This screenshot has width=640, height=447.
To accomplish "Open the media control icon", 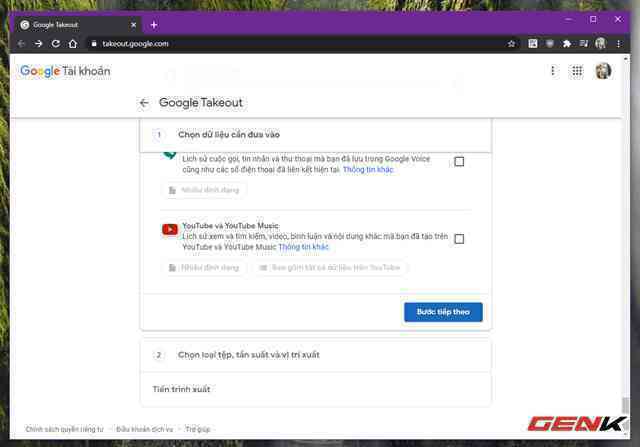I will pyautogui.click(x=584, y=43).
